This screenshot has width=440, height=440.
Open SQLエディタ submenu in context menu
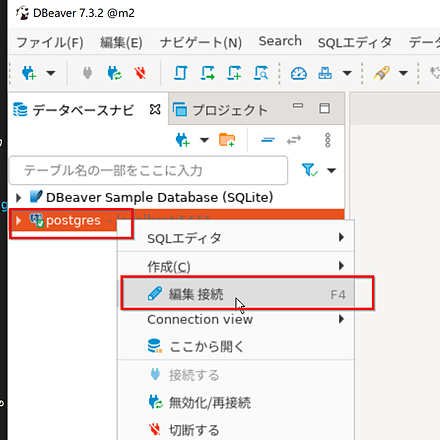[236, 238]
